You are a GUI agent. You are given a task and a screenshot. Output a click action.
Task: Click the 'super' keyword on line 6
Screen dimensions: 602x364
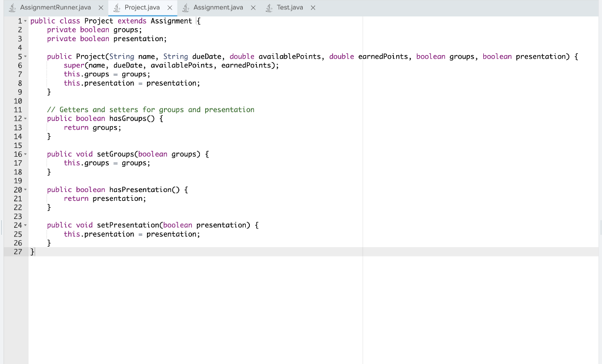(73, 66)
